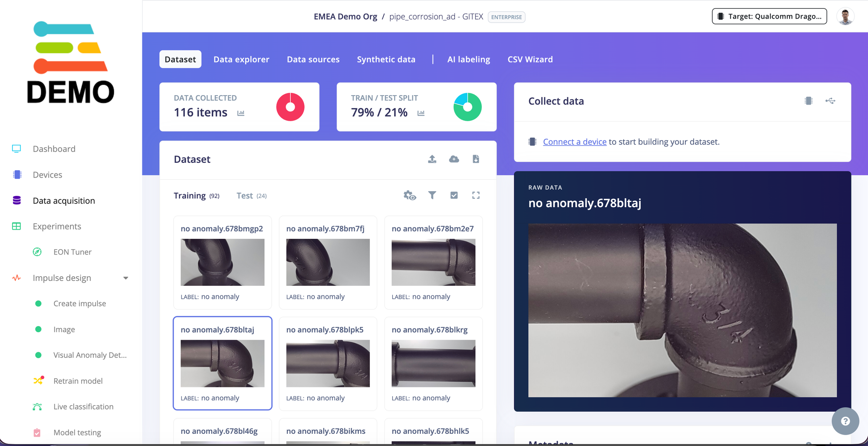This screenshot has width=868, height=446.
Task: Open the AI labeling tab
Action: pyautogui.click(x=469, y=59)
